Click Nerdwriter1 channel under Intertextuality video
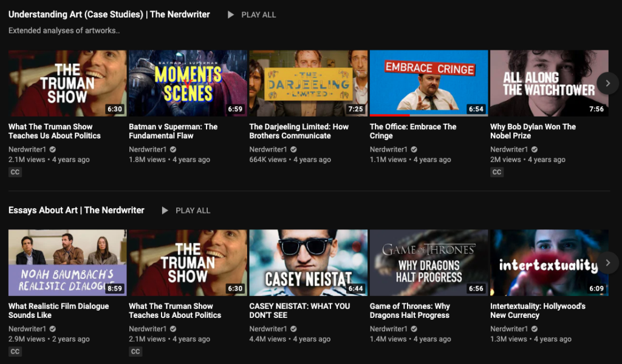 (509, 329)
